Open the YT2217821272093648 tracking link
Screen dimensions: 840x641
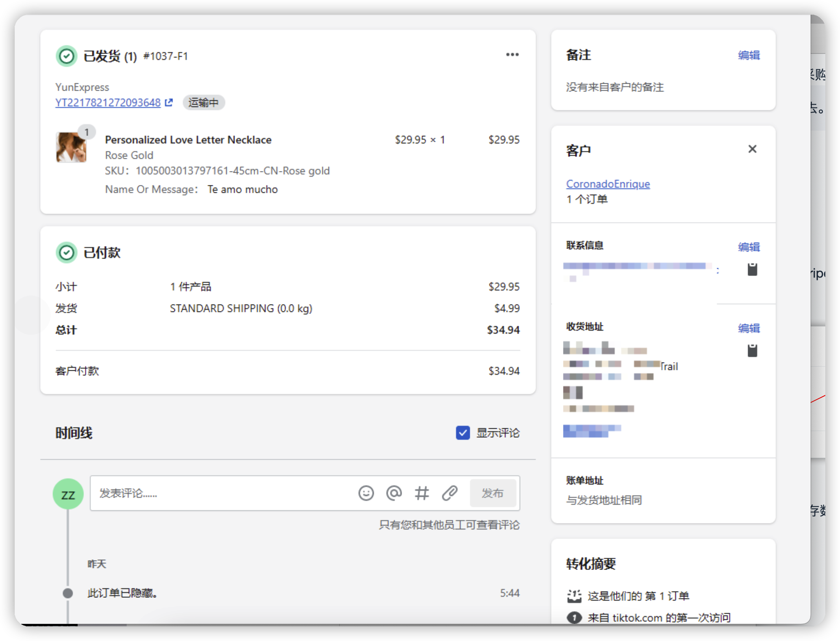108,102
